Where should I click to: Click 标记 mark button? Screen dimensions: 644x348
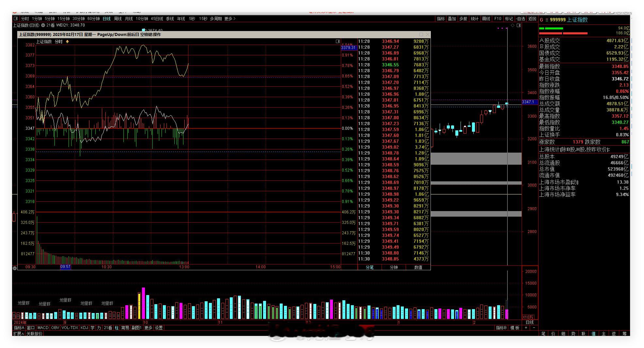click(509, 19)
